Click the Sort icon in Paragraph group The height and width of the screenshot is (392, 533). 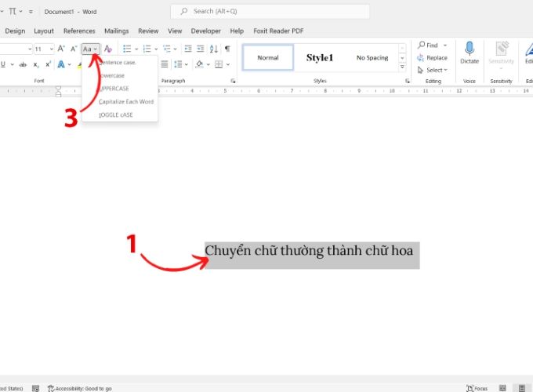pyautogui.click(x=214, y=49)
